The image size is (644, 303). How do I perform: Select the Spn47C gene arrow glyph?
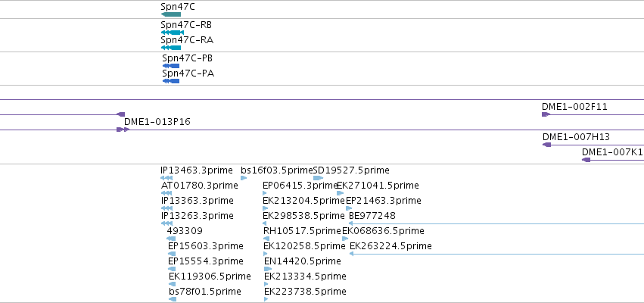[x=171, y=14]
